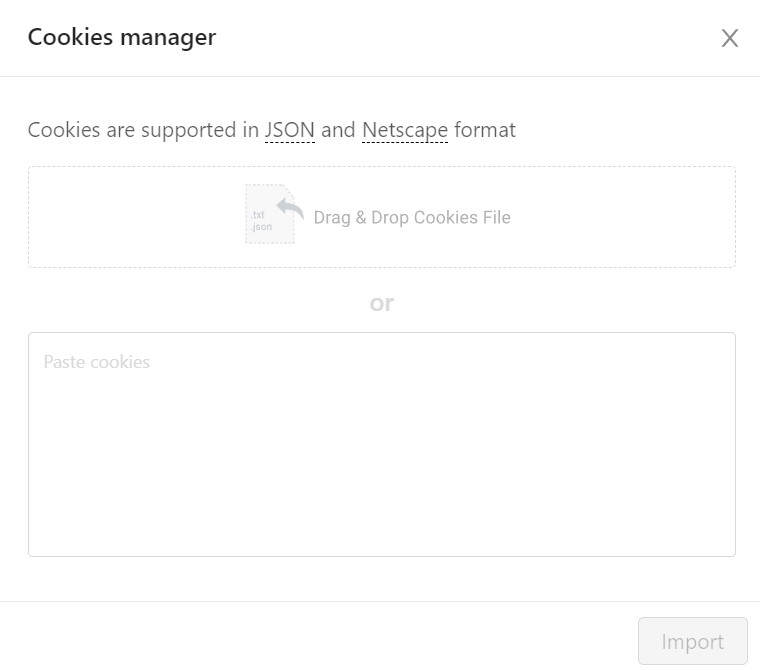Click the .json label on the file icon

261,226
